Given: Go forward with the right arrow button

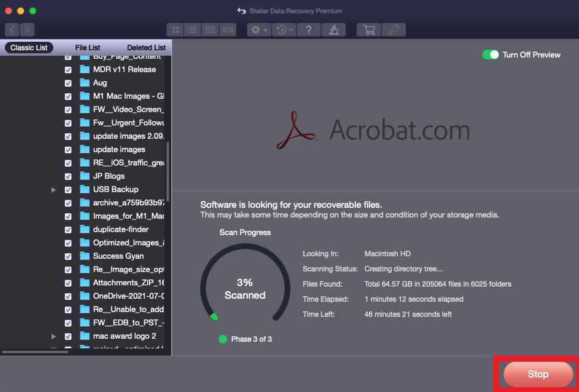Looking at the screenshot, I should point(27,30).
